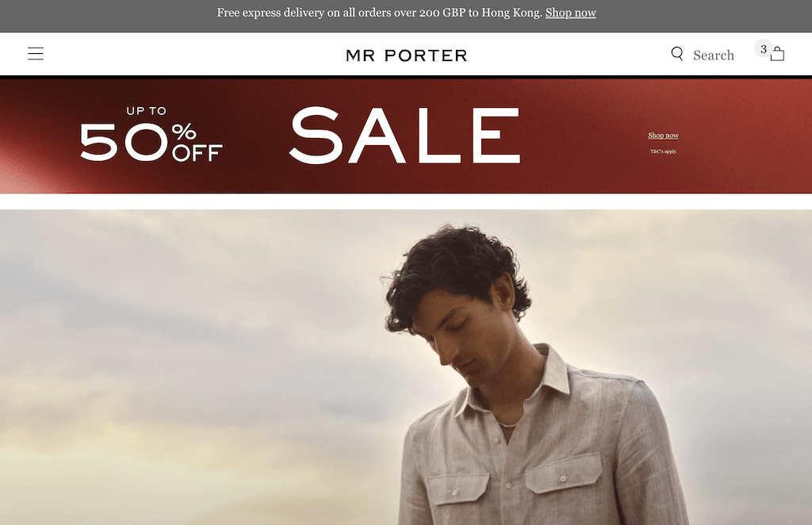Follow Shop now link in delivery banner
The width and height of the screenshot is (812, 525).
(570, 13)
